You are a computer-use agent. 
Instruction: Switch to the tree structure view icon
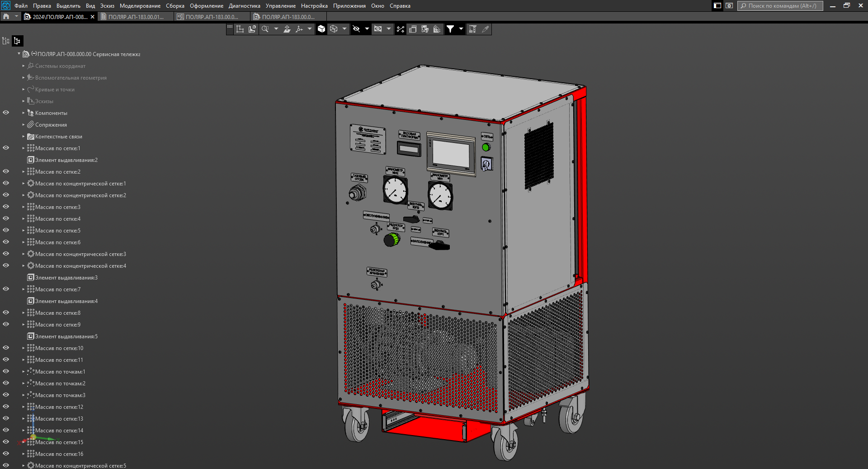[x=17, y=41]
